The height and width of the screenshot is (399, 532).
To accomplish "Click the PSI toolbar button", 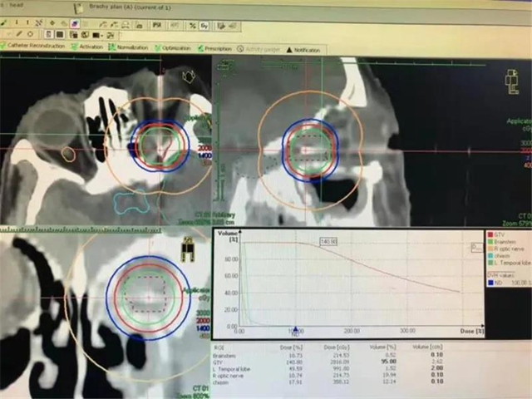I will click(x=157, y=25).
